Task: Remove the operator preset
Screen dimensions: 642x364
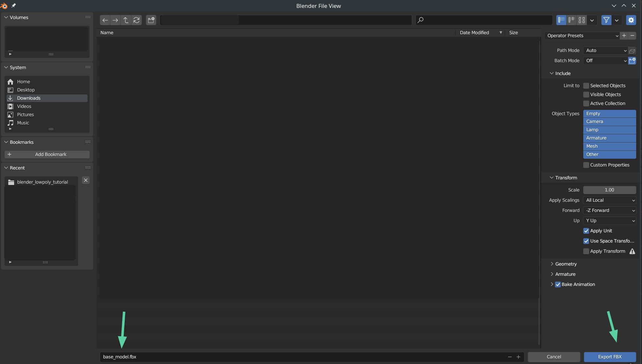Action: (632, 36)
